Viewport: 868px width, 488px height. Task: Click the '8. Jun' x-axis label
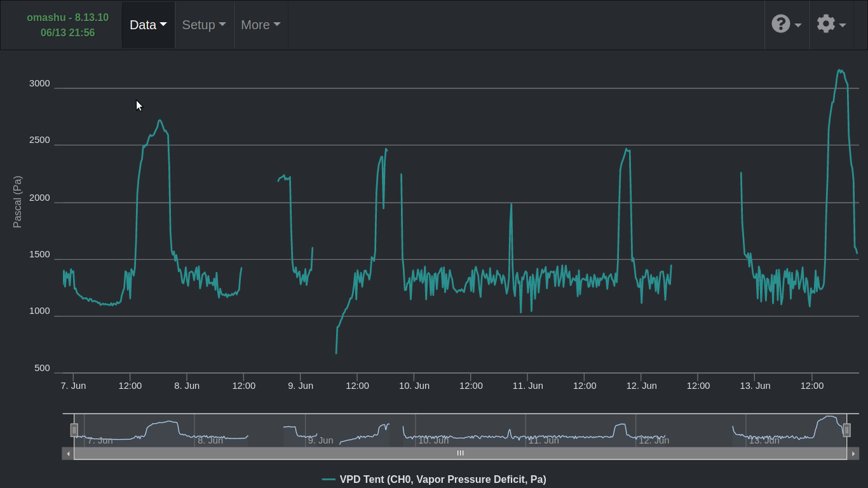[x=187, y=386]
